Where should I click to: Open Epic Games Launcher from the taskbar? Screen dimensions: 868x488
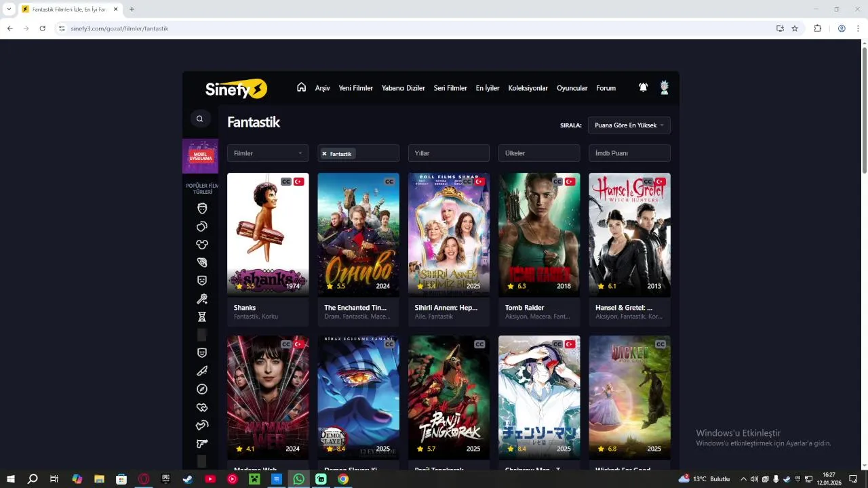165,479
